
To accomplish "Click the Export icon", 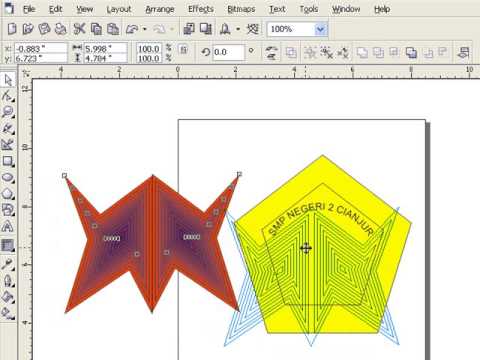I will [206, 29].
